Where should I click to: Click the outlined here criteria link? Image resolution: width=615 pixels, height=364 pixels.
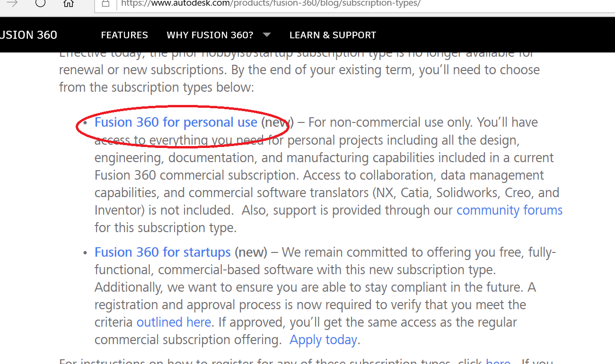click(x=174, y=322)
